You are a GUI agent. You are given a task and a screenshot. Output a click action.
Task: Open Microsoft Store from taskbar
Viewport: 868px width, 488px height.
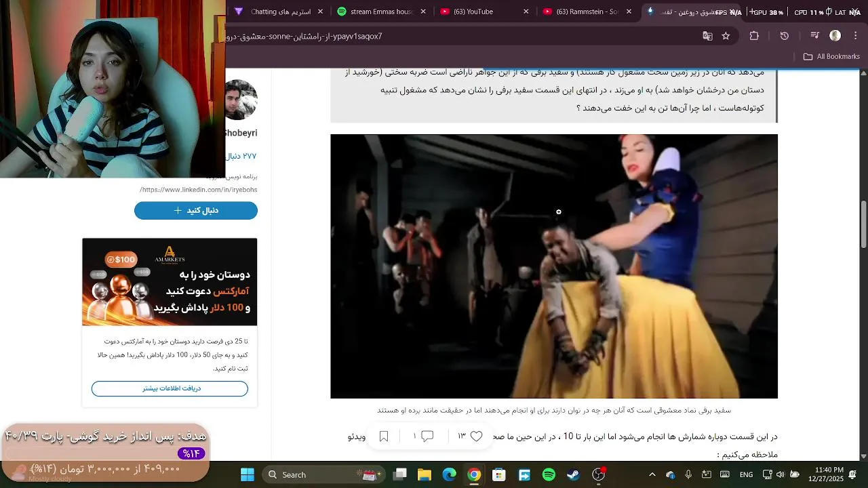click(x=499, y=474)
